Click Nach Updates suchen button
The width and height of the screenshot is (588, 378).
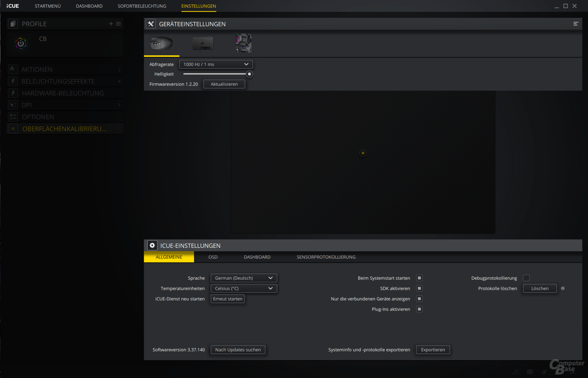pyautogui.click(x=238, y=350)
